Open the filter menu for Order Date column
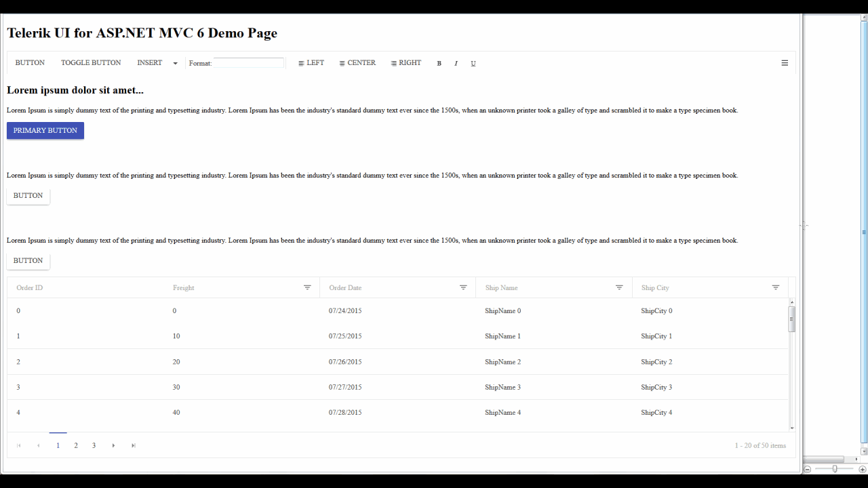This screenshot has width=868, height=488. 463,287
